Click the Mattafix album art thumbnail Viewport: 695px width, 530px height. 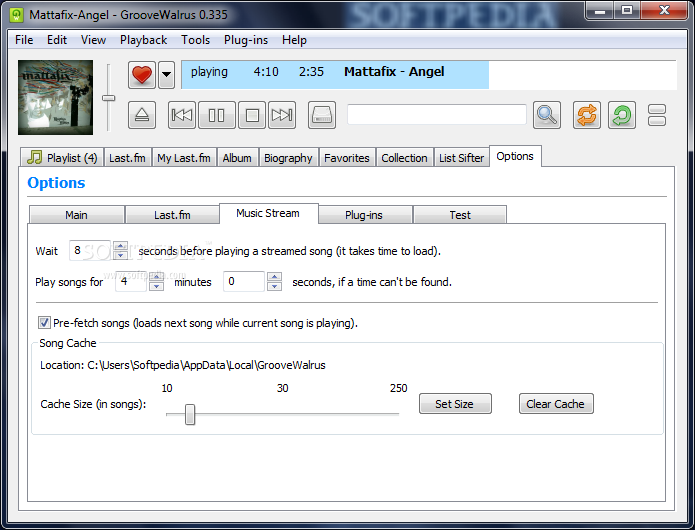tap(55, 97)
